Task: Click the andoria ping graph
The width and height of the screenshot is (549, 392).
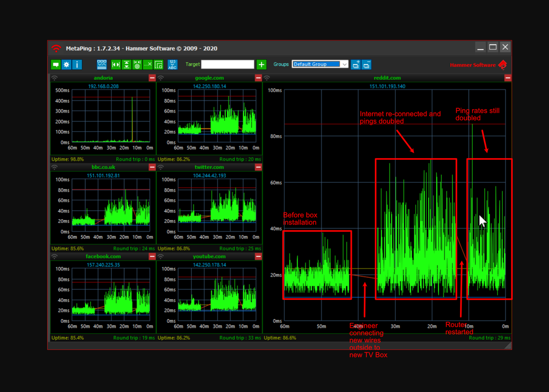Action: pos(111,116)
